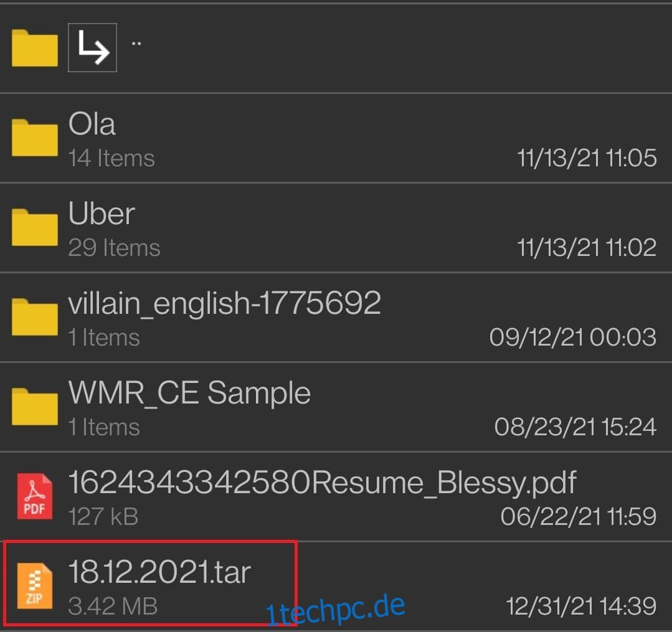Viewport: 672px width, 632px height.
Task: Click the 29 Items count under Uber
Action: click(x=115, y=248)
